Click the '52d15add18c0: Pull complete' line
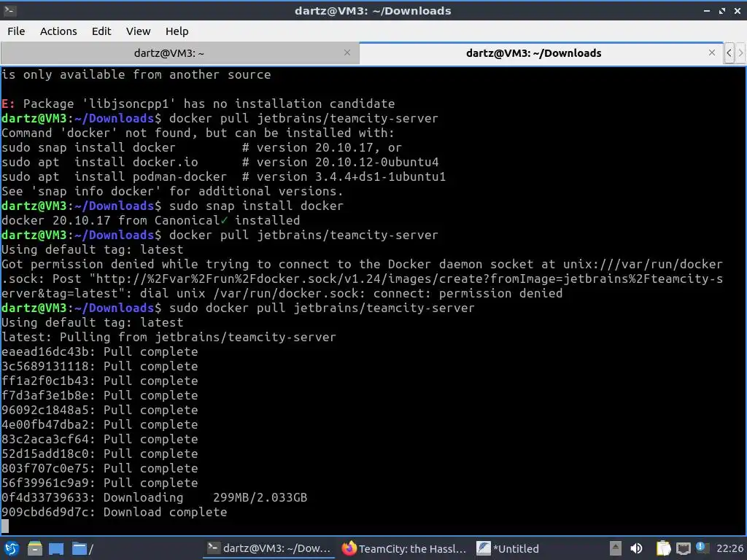 [x=99, y=454]
